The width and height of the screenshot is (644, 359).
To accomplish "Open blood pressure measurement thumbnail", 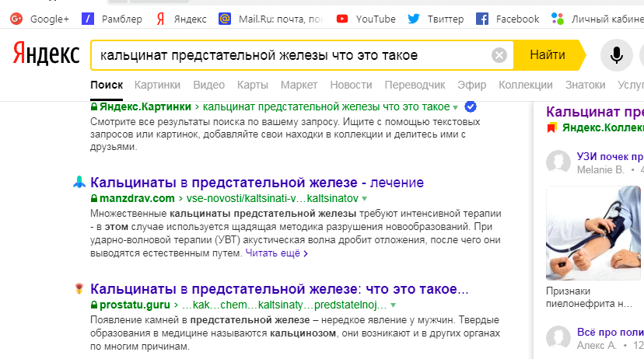I will tap(593, 233).
